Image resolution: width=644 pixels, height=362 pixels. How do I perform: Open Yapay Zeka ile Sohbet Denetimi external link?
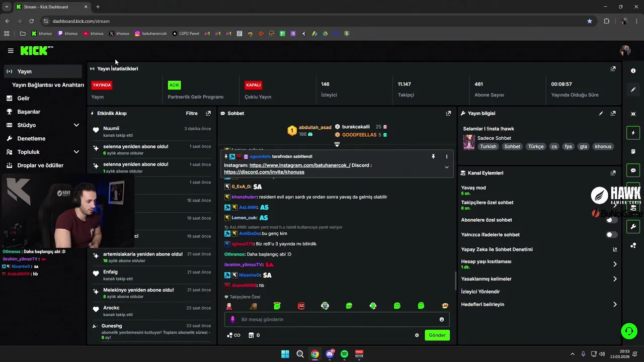point(615,249)
